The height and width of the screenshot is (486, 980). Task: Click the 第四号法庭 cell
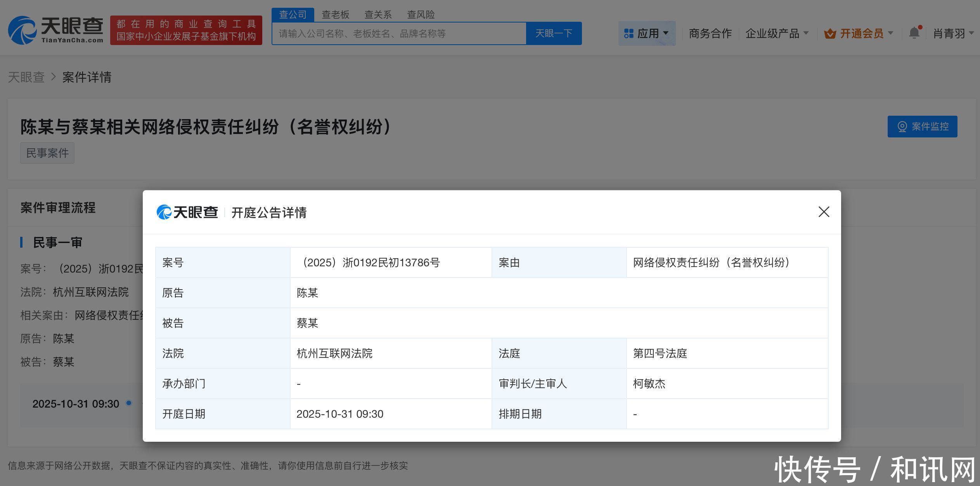727,353
